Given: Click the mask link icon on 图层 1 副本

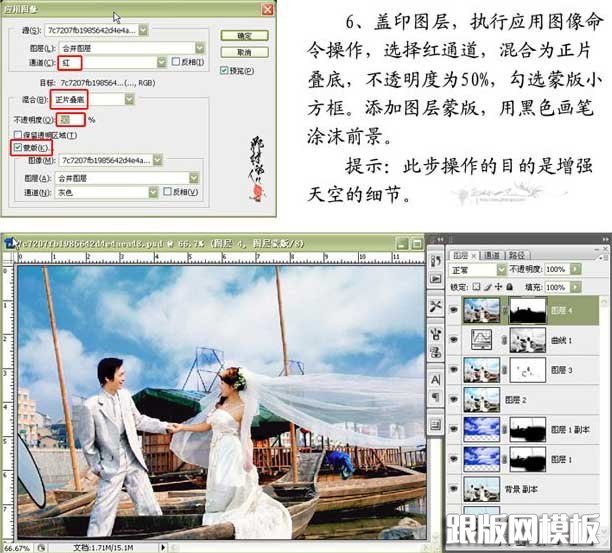Looking at the screenshot, I should pyautogui.click(x=505, y=429).
